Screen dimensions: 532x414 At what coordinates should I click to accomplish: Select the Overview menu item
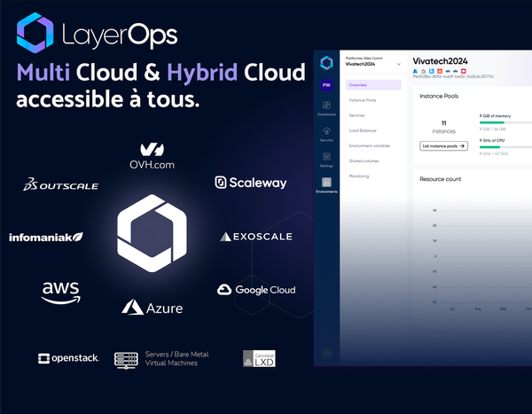pos(373,85)
